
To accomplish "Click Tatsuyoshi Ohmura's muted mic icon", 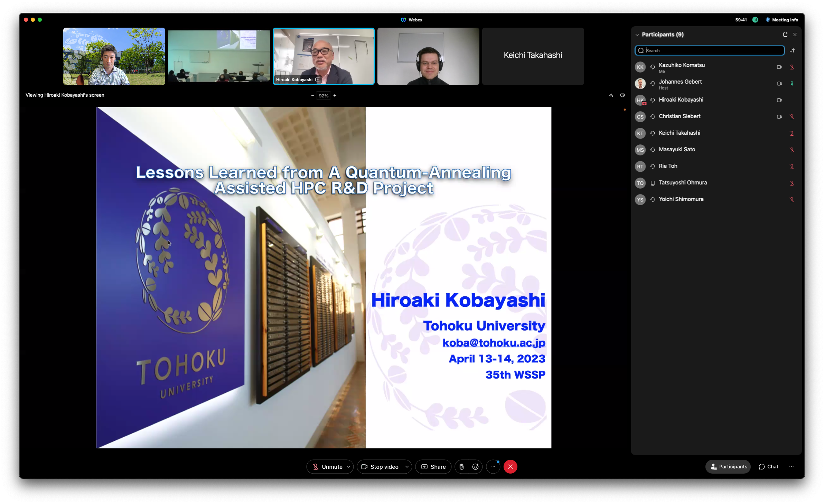I will [792, 183].
